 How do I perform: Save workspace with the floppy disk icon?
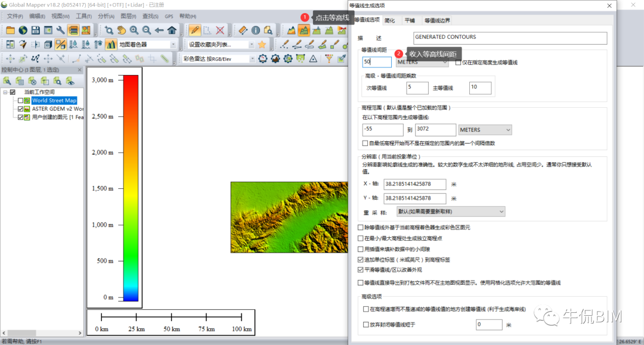point(35,30)
